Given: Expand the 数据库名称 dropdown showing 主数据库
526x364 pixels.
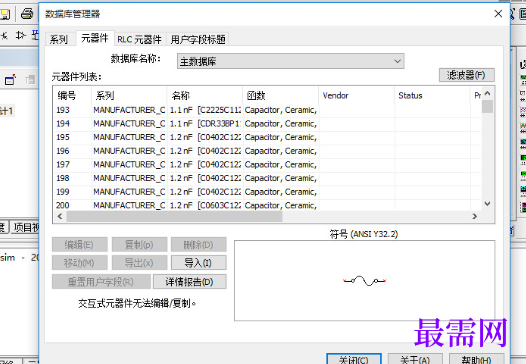Looking at the screenshot, I should point(291,61).
